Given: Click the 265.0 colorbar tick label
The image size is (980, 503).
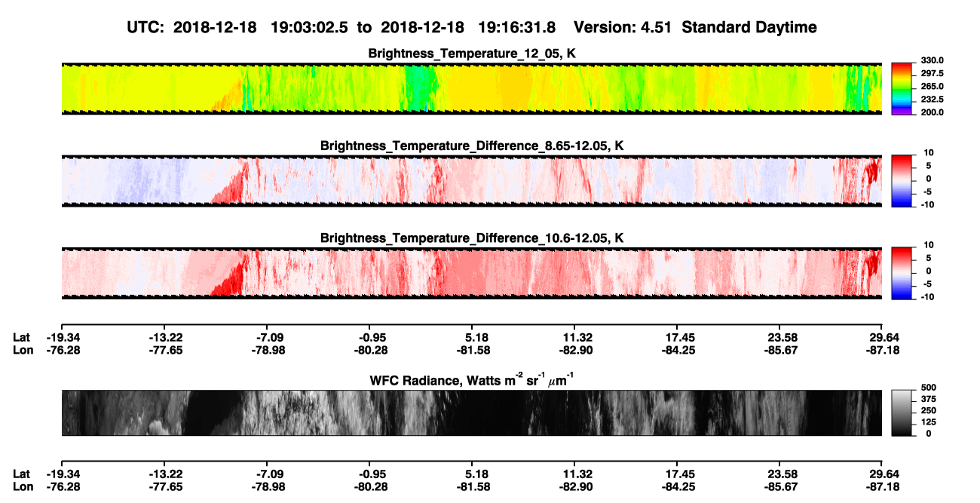Looking at the screenshot, I should (x=933, y=86).
